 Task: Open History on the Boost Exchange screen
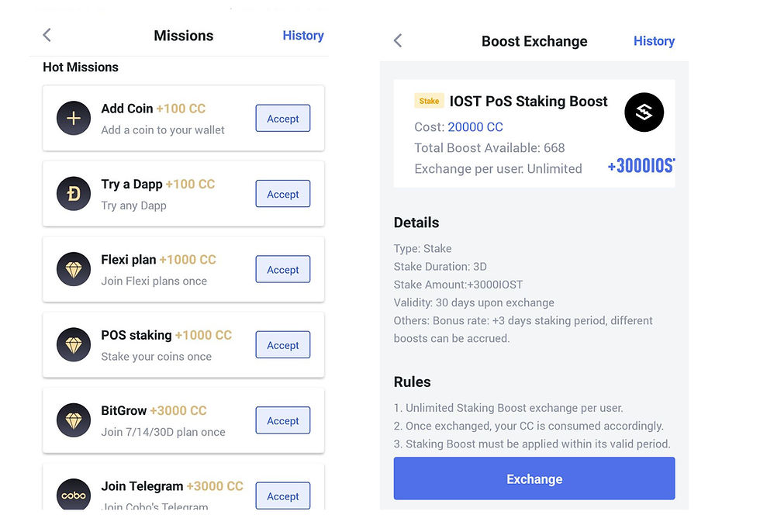[x=654, y=41]
